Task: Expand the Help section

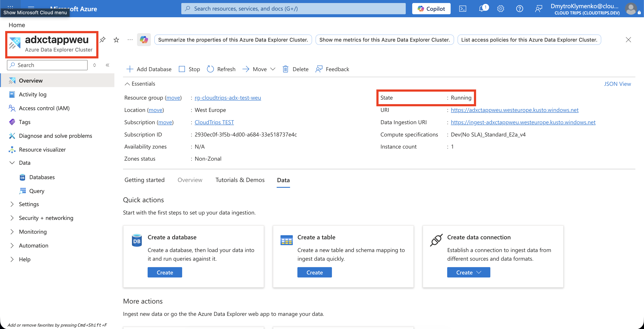Action: click(x=12, y=259)
